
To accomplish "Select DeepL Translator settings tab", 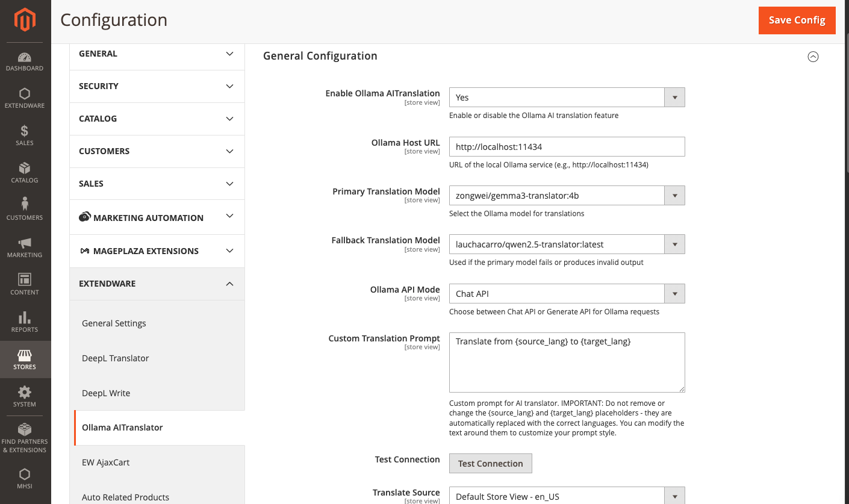I will click(116, 358).
